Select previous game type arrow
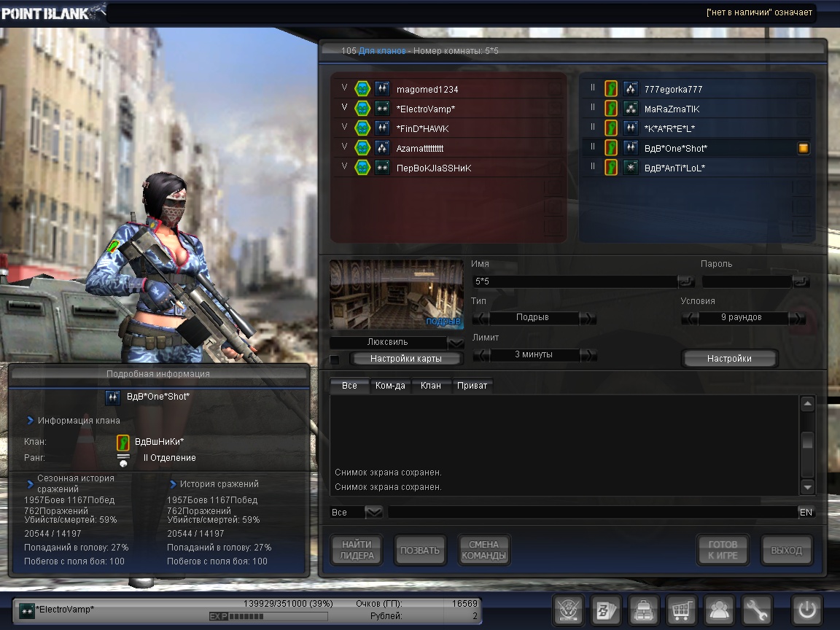 coord(481,318)
